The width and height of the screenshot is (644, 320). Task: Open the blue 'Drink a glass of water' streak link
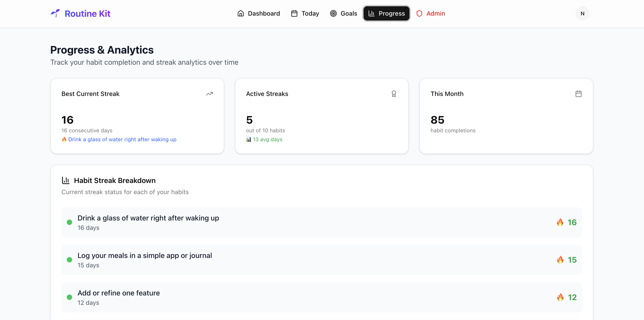click(122, 139)
